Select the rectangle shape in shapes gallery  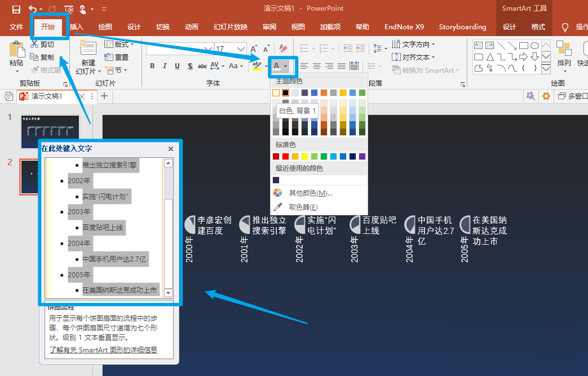coord(524,46)
